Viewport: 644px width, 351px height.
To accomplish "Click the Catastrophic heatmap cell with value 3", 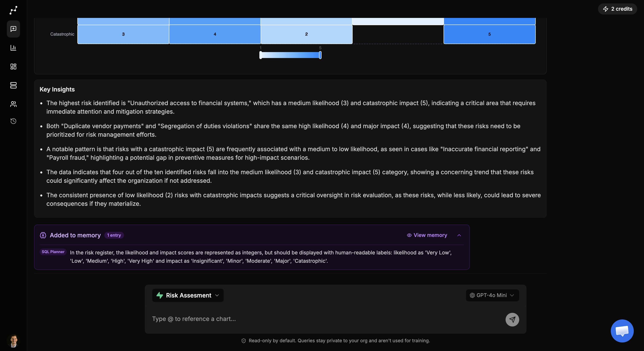I will [123, 34].
